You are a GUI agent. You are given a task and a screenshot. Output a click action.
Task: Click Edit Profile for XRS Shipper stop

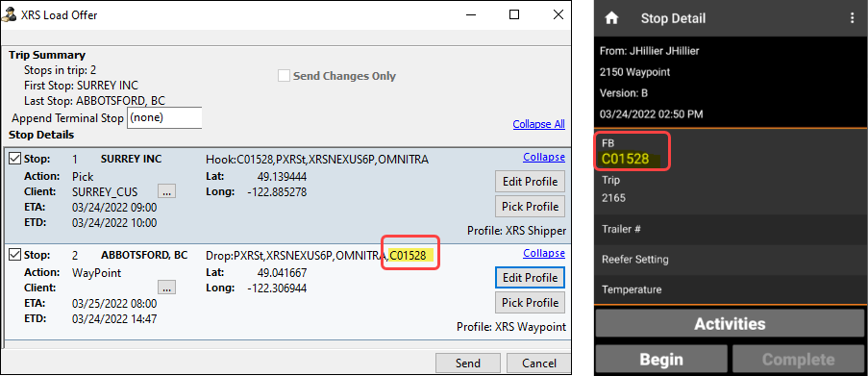click(x=530, y=182)
